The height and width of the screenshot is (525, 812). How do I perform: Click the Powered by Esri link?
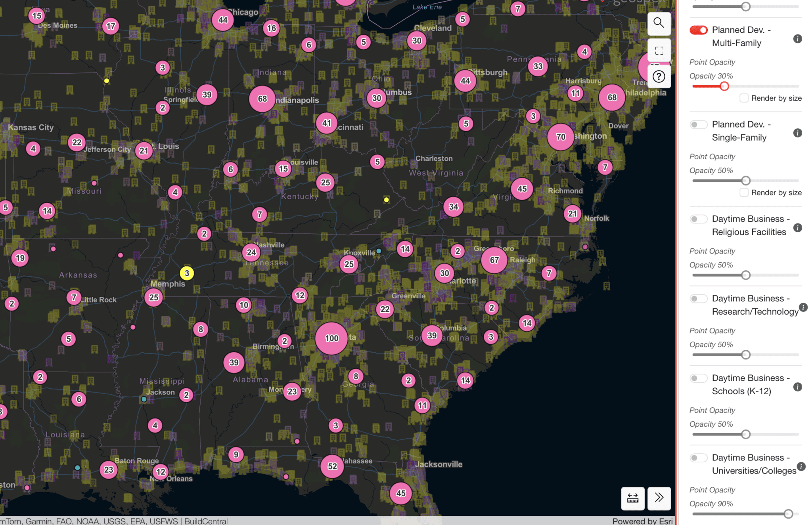(x=642, y=521)
